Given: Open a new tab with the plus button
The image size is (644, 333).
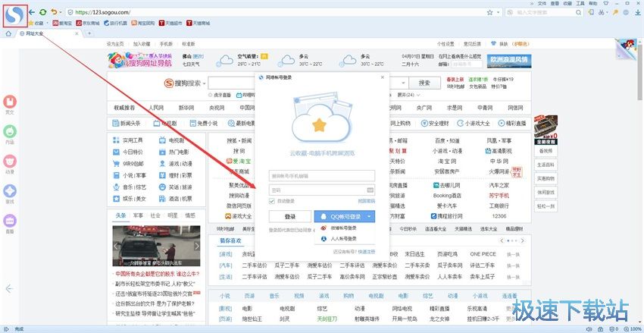Looking at the screenshot, I should (89, 33).
